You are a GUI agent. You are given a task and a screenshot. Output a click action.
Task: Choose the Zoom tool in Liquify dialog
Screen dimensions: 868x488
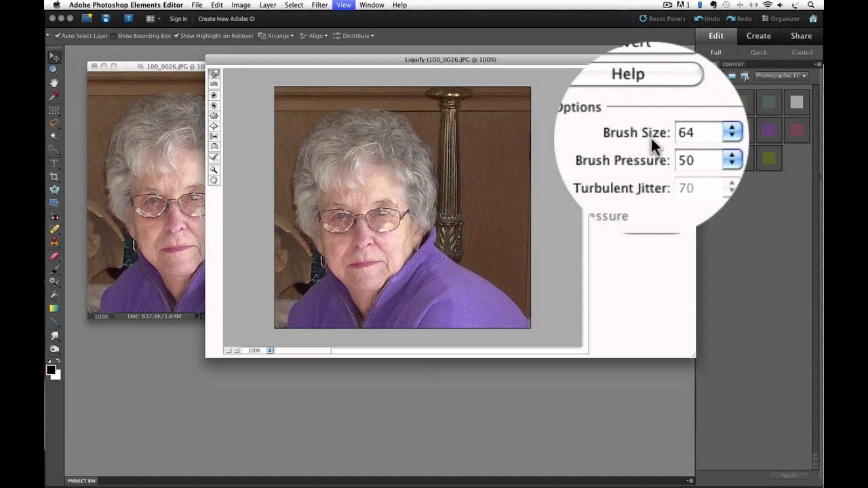[x=214, y=169]
